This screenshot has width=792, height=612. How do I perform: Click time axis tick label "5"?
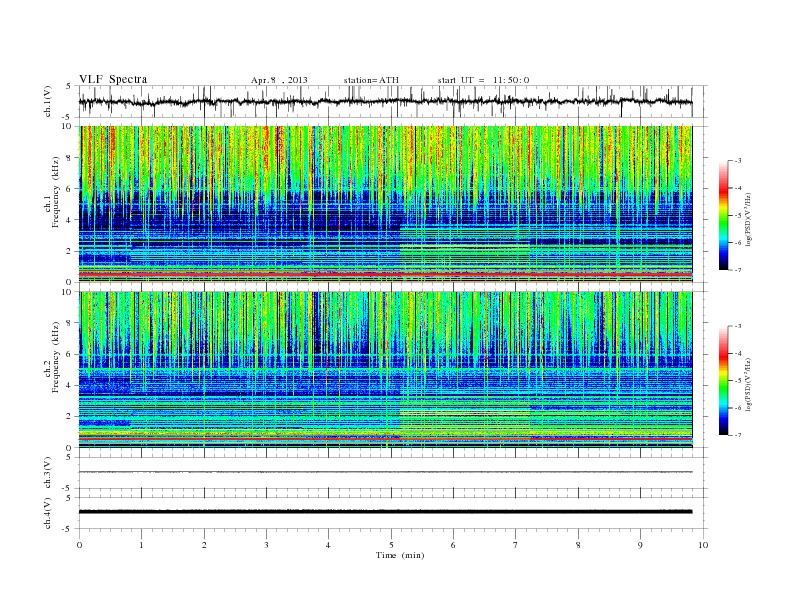(x=391, y=545)
